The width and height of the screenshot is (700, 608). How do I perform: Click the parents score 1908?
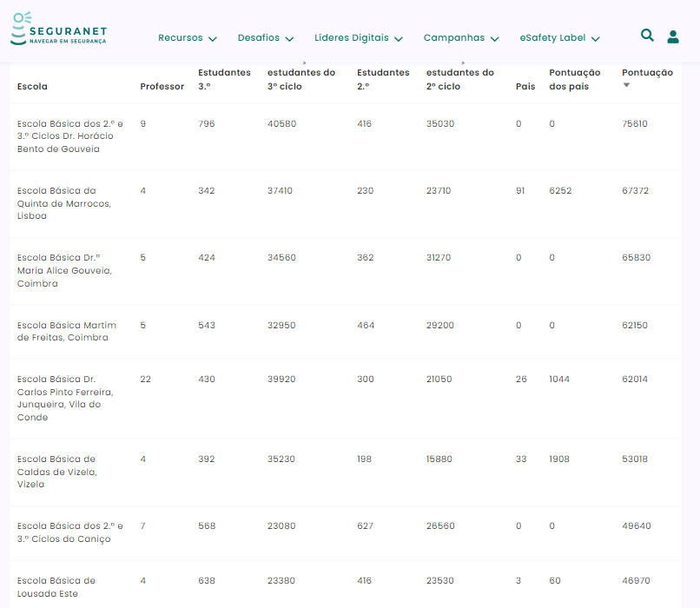click(559, 459)
